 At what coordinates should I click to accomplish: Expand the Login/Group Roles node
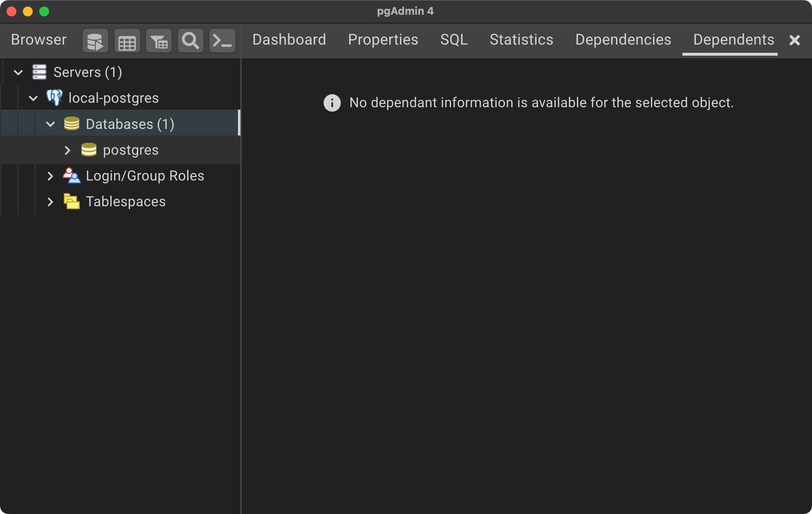(50, 176)
